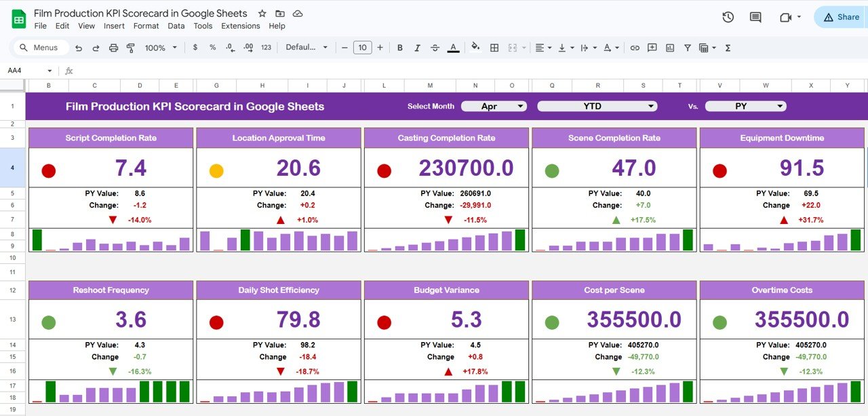This screenshot has height=416, width=868.
Task: Toggle italic formatting
Action: [x=417, y=48]
